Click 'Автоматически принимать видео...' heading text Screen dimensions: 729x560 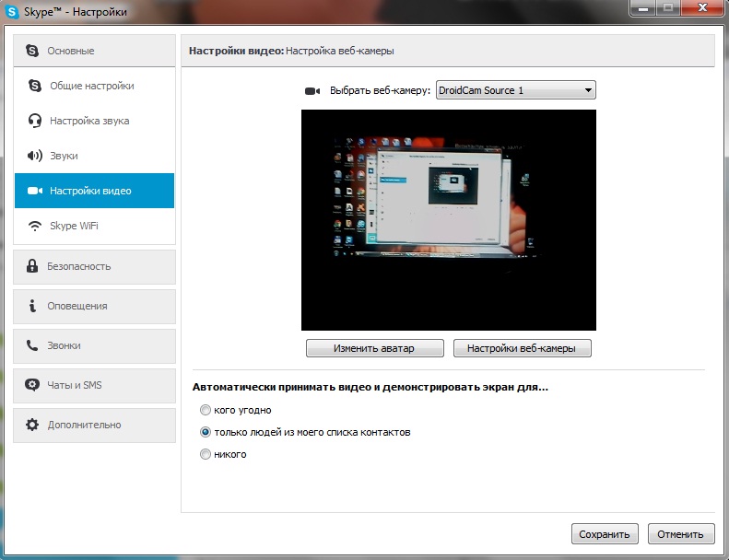click(x=370, y=387)
